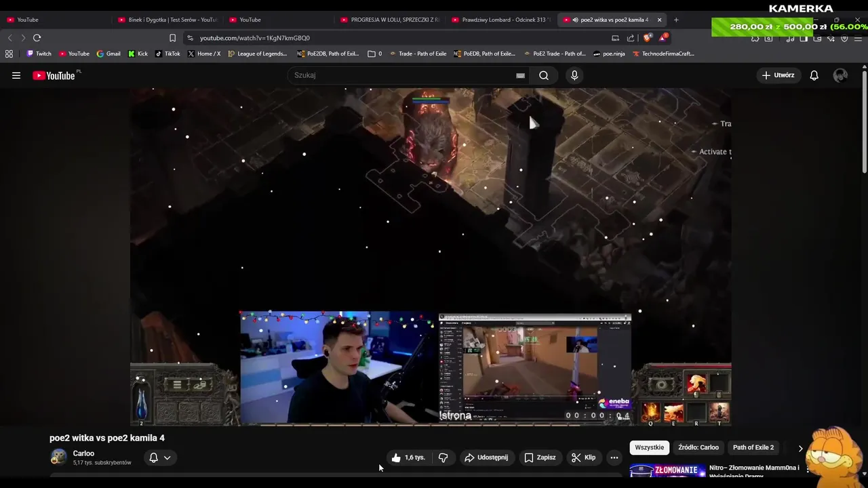Switch to Prawdziwy Lombard browser tab

pyautogui.click(x=500, y=20)
